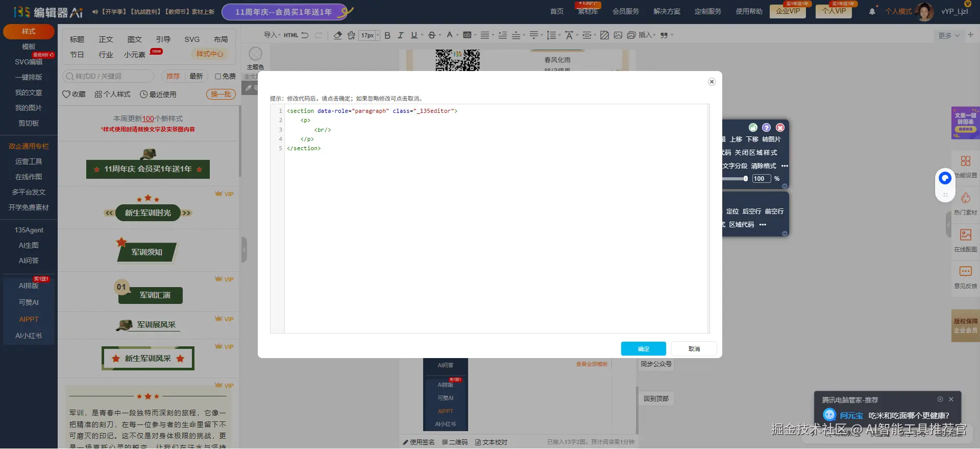Viewport: 980px width, 449px height.
Task: Click the 100 new styles link
Action: 148,119
